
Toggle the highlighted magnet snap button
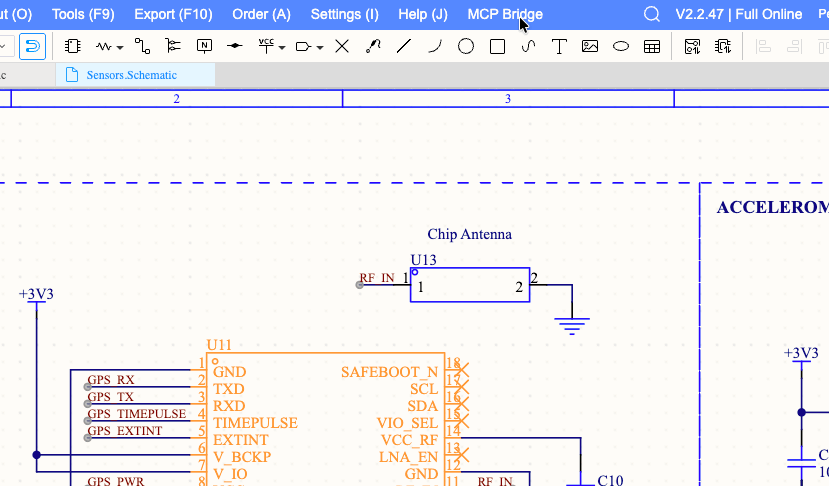click(32, 47)
